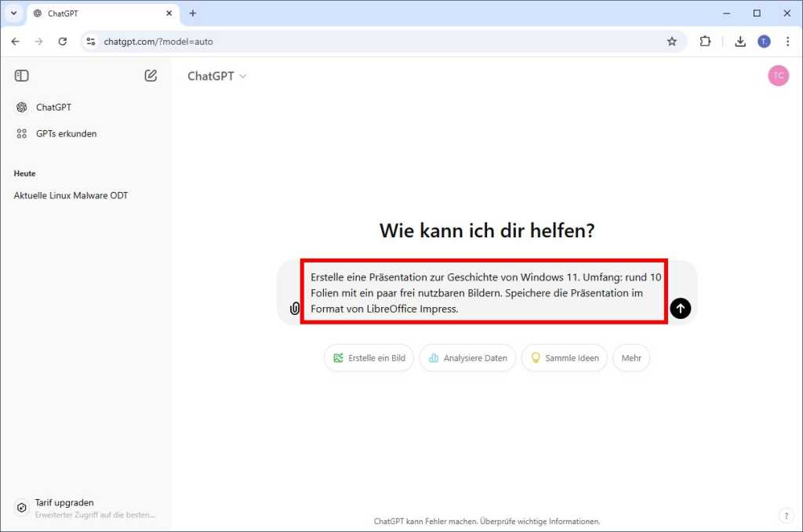Viewport: 803px width, 532px height.
Task: Click the site permissions icon in the address bar
Action: coord(91,42)
